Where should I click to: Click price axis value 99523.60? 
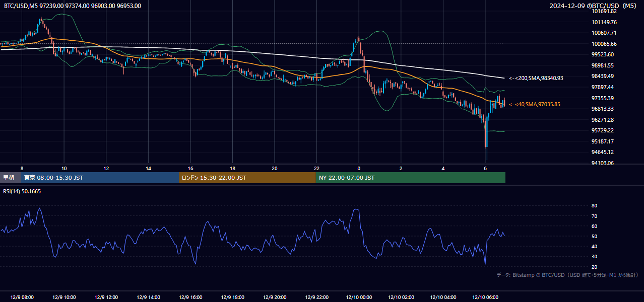pos(603,54)
